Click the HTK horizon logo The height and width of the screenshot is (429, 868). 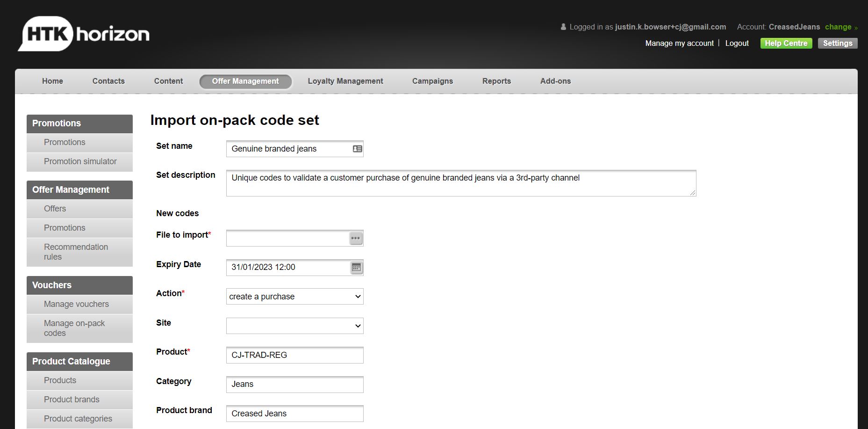point(84,34)
